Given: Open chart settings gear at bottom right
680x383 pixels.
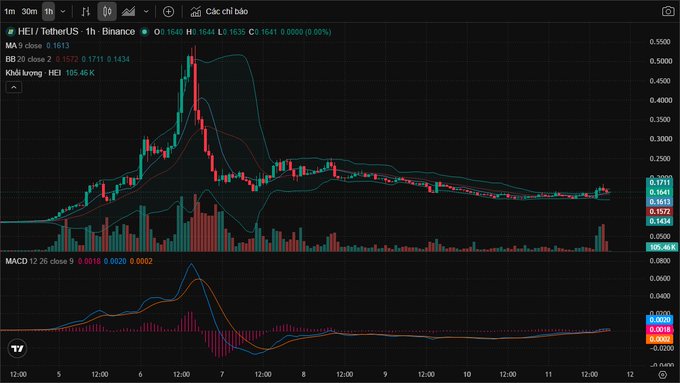Looking at the screenshot, I should click(662, 374).
